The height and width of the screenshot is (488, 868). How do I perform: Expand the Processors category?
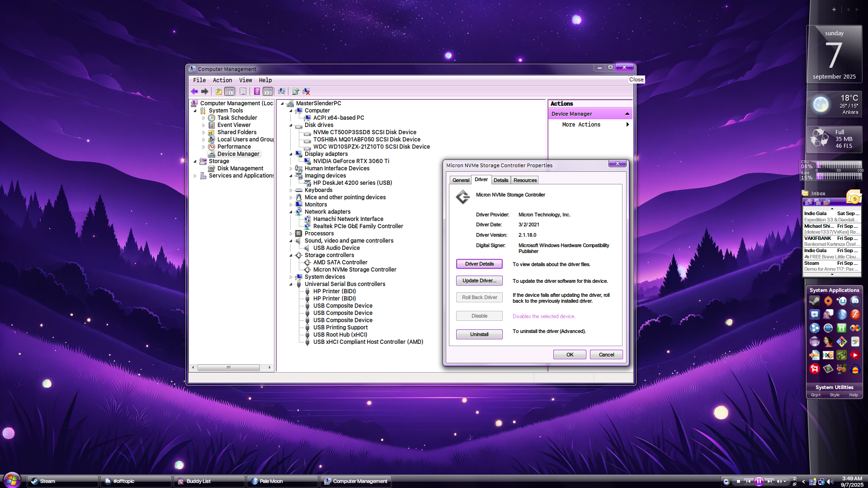click(291, 234)
